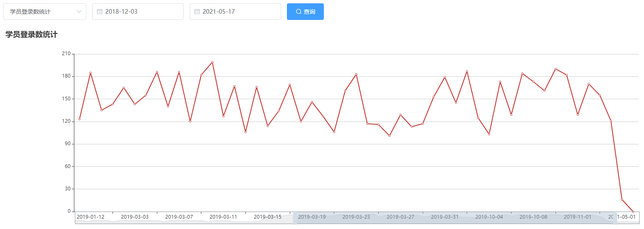This screenshot has height=229, width=644.
Task: Click the y-axis value 60
Action: coord(67,166)
